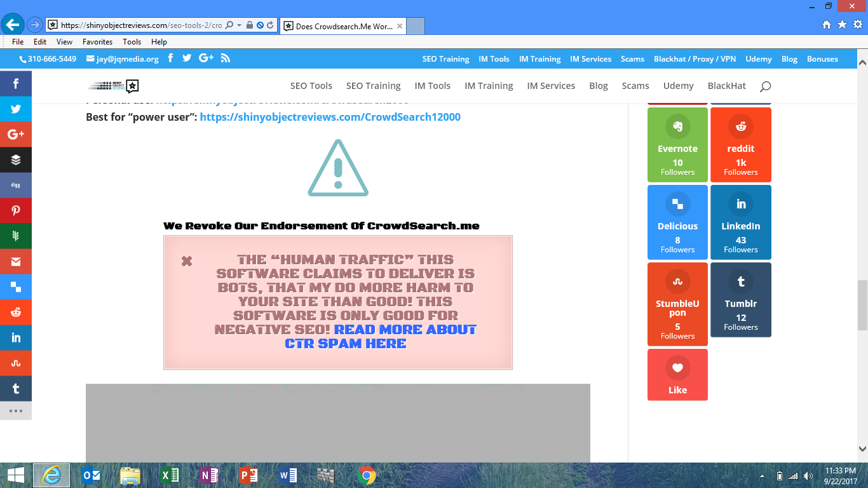Share via Delicious in left share bar
868x488 pixels.
click(16, 287)
